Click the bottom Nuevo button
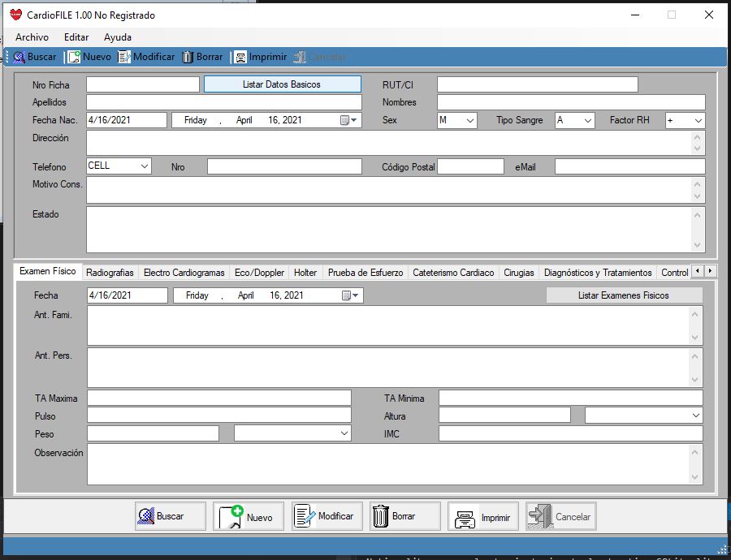The width and height of the screenshot is (731, 560). tap(249, 516)
